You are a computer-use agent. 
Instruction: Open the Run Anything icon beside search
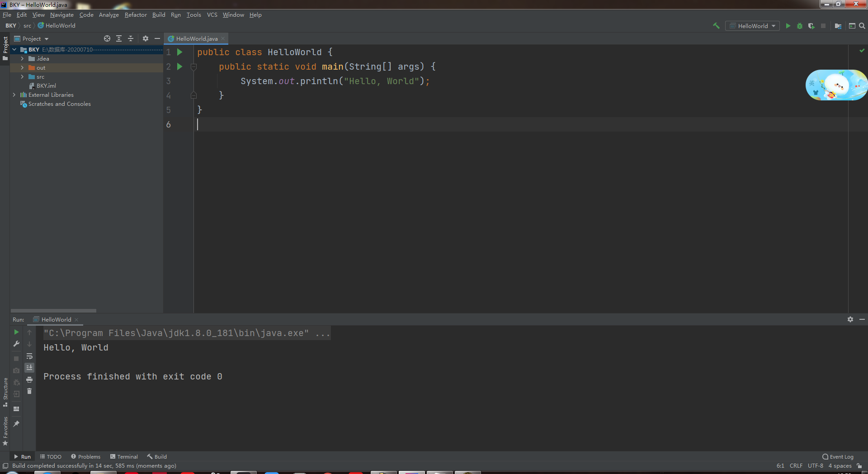(x=852, y=26)
